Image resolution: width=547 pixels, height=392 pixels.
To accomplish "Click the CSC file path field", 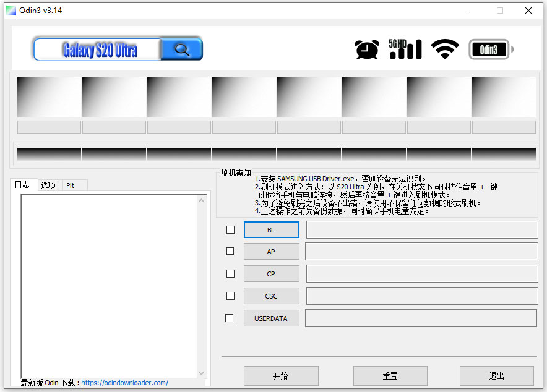I will (x=422, y=296).
